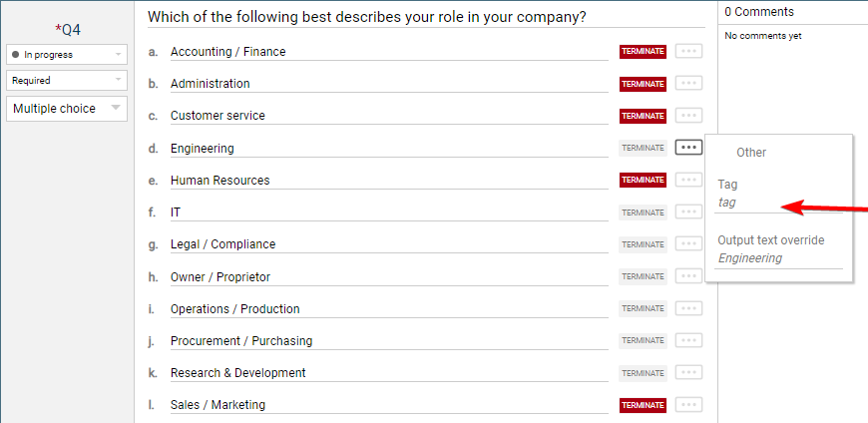Image resolution: width=868 pixels, height=423 pixels.
Task: Open options menu for Accounting / Finance
Action: [688, 52]
